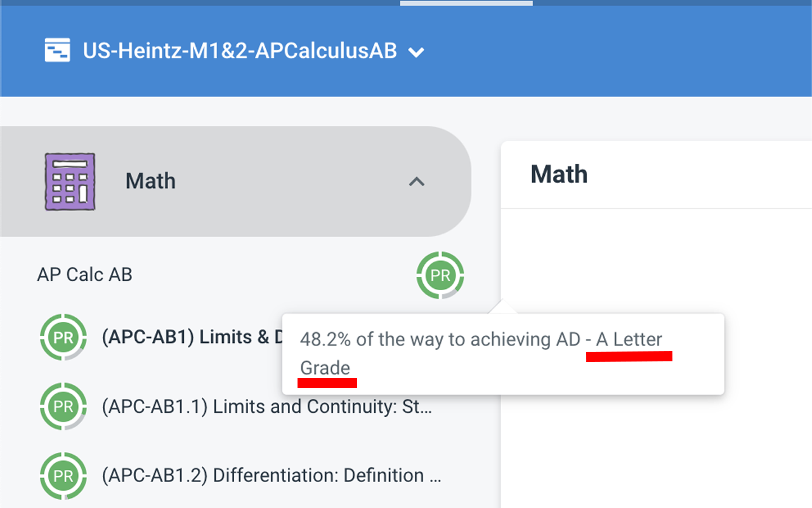Click the highlighted tab strip at the top
The width and height of the screenshot is (812, 508).
click(466, 3)
